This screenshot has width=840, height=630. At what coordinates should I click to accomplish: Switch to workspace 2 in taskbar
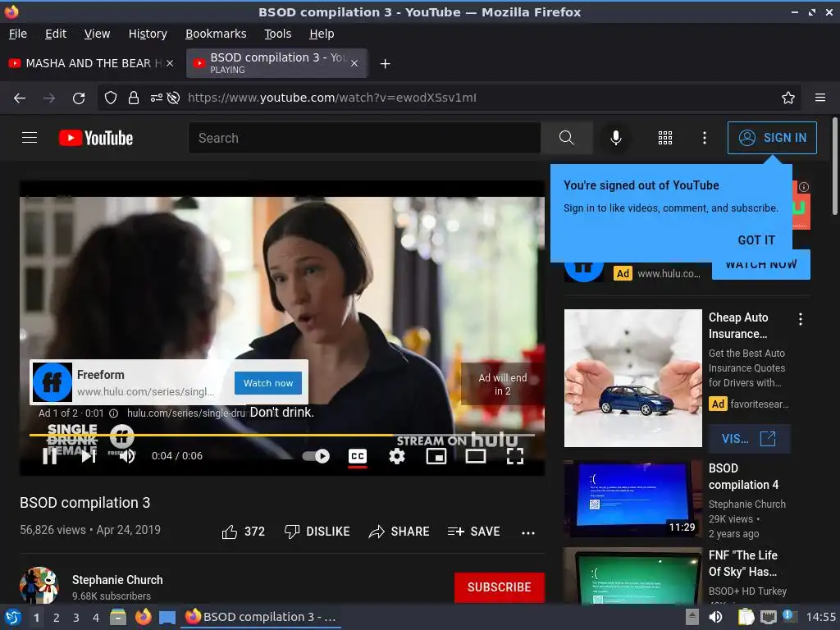tap(56, 617)
